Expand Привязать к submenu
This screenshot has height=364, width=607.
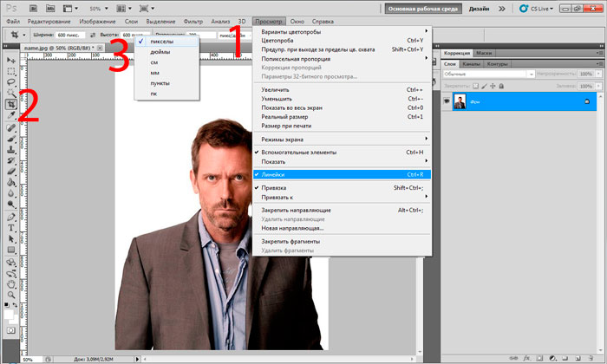click(x=342, y=198)
